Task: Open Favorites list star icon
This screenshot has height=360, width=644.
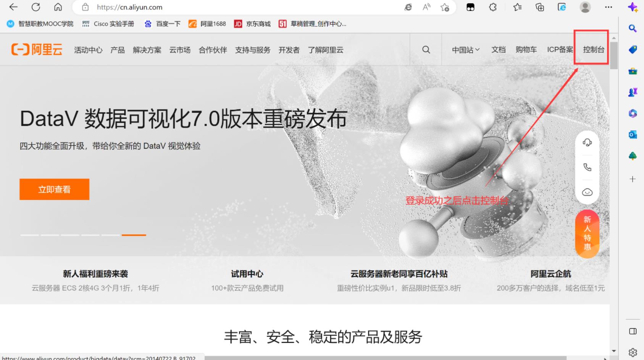Action: tap(517, 7)
